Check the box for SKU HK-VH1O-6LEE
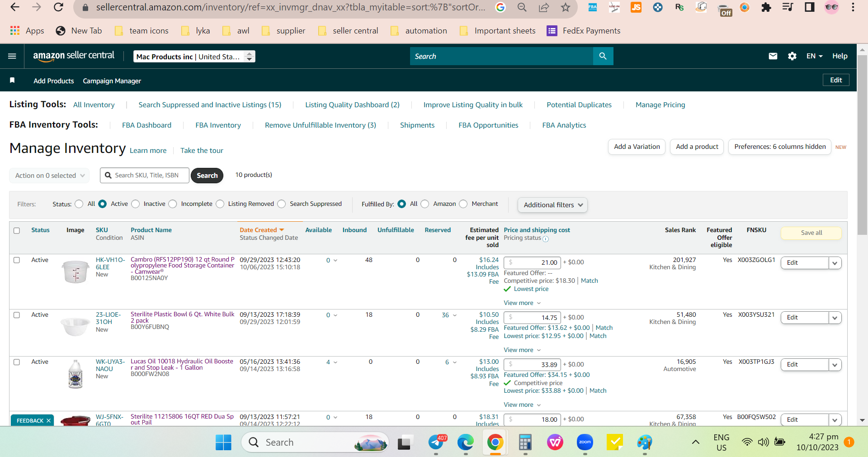868x457 pixels. (17, 260)
